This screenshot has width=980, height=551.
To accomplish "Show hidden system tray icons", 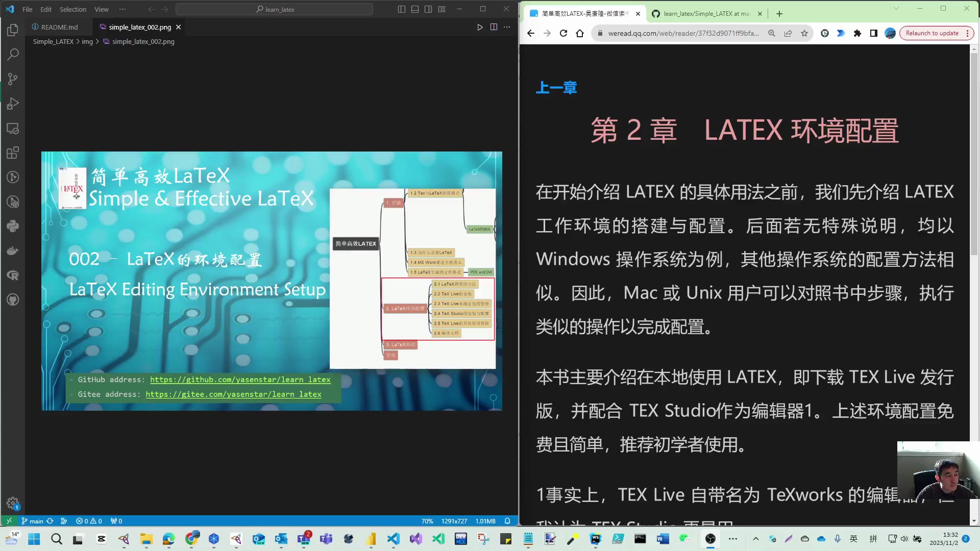I will [756, 539].
